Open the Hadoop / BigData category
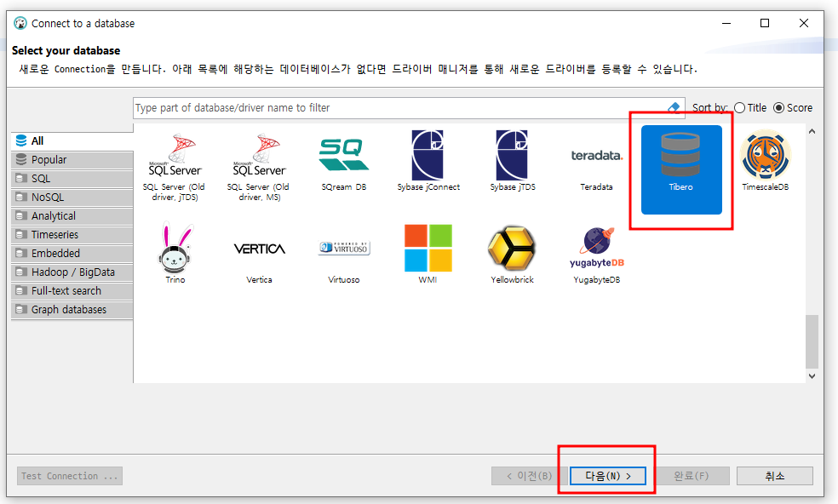 [x=72, y=272]
